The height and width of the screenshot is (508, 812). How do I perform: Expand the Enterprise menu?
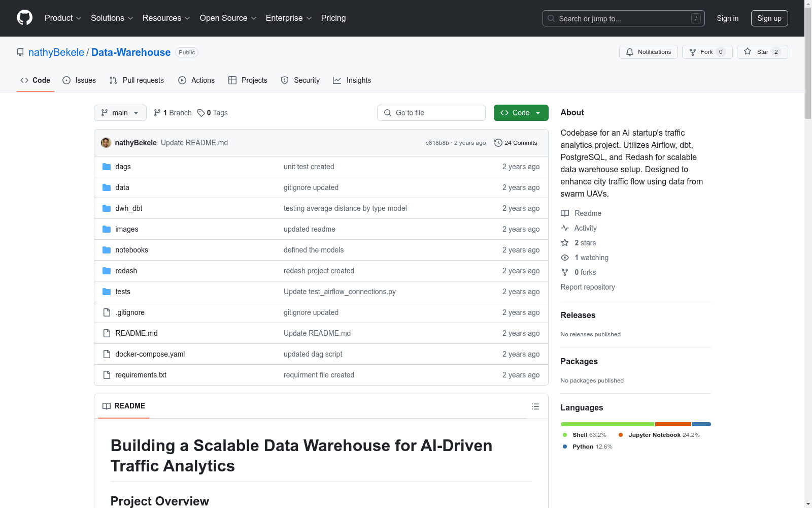tap(289, 18)
